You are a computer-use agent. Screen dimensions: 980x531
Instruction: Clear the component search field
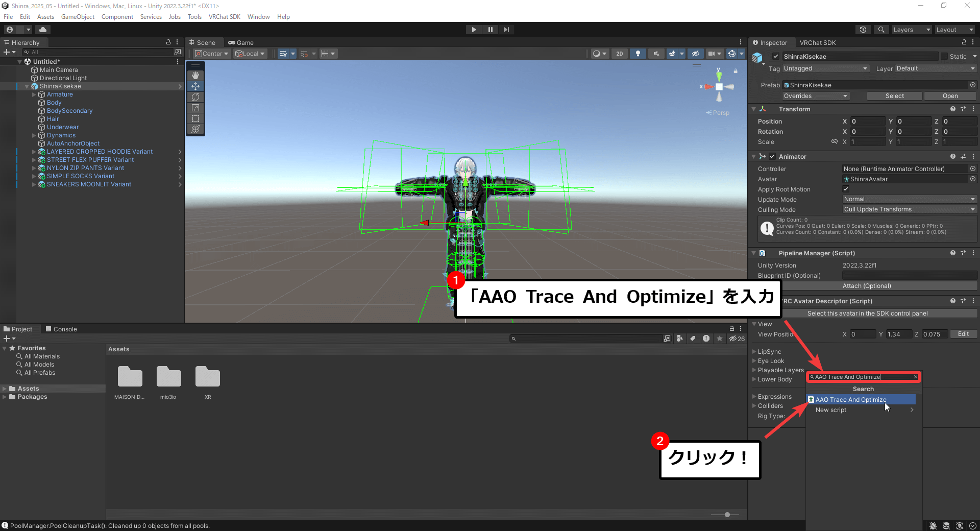[916, 377]
